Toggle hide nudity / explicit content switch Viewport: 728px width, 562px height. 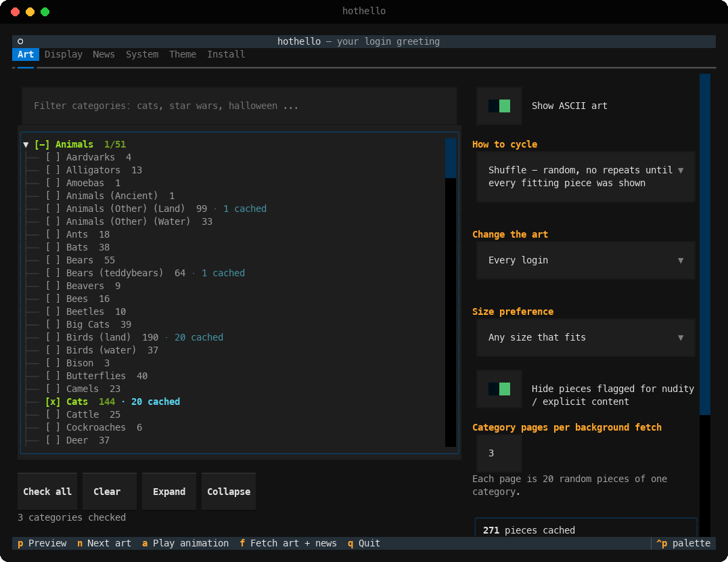pyautogui.click(x=499, y=389)
